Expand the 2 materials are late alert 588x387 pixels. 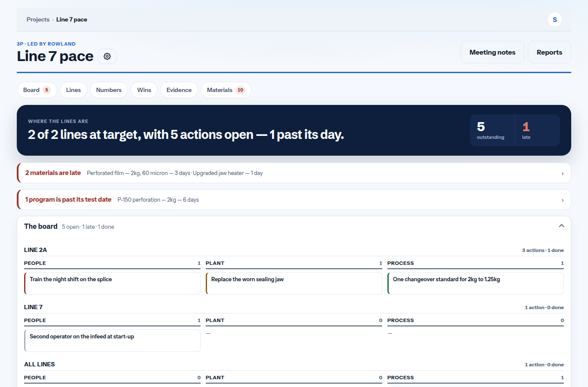click(294, 173)
